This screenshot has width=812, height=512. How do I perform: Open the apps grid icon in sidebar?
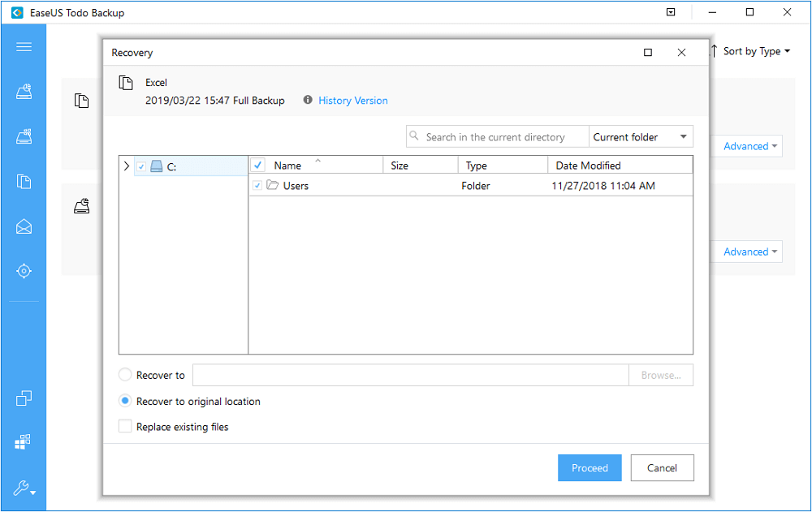[x=24, y=441]
